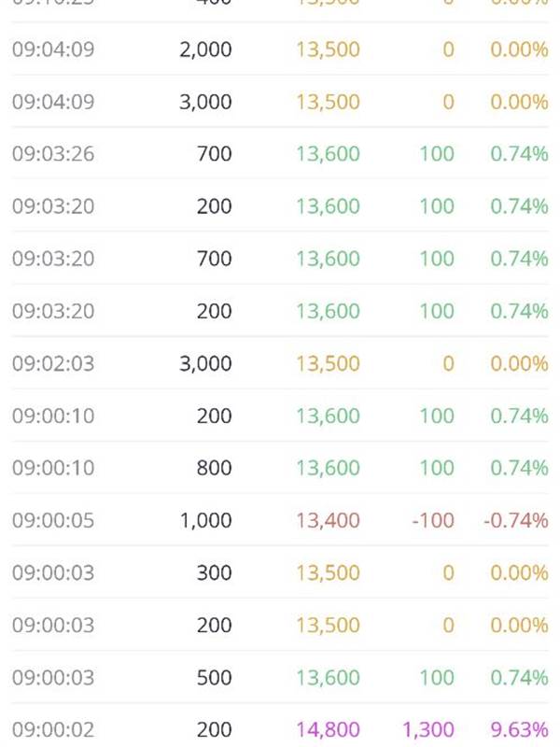Click the 300 volume value
This screenshot has height=747, width=560.
point(214,572)
